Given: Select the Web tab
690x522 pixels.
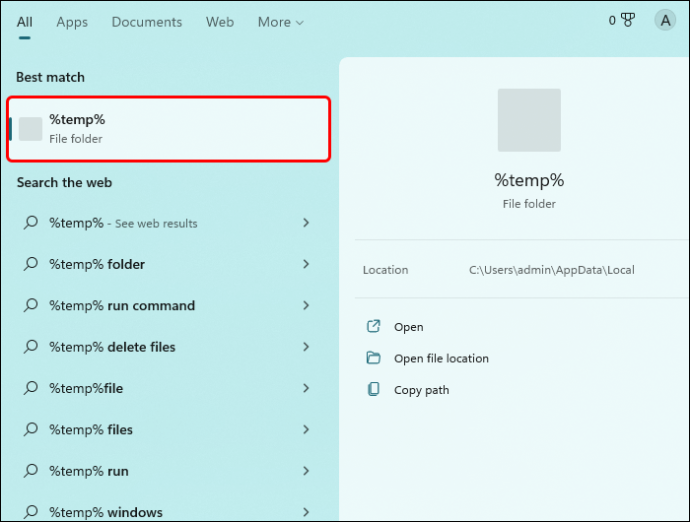Looking at the screenshot, I should [220, 22].
